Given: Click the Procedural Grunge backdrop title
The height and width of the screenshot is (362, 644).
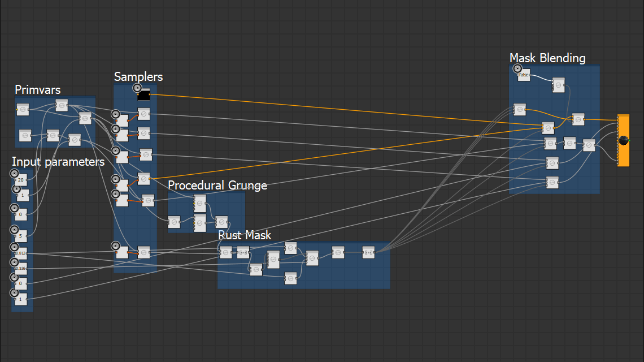Looking at the screenshot, I should click(x=217, y=186).
